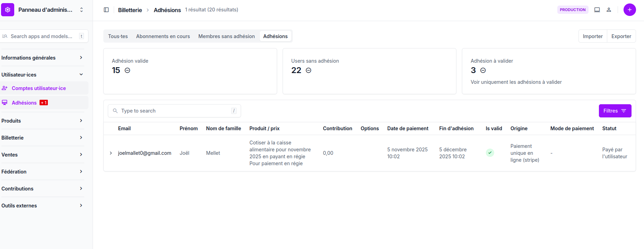Open Comptes utilisateur·ice in sidebar
644x249 pixels.
point(39,88)
